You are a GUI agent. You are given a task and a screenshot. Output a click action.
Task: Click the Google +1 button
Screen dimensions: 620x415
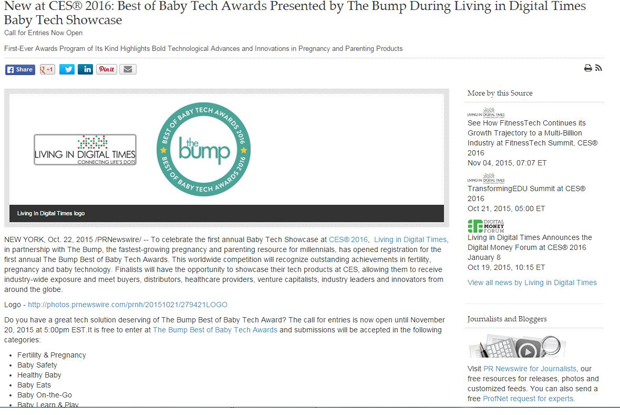pyautogui.click(x=47, y=70)
